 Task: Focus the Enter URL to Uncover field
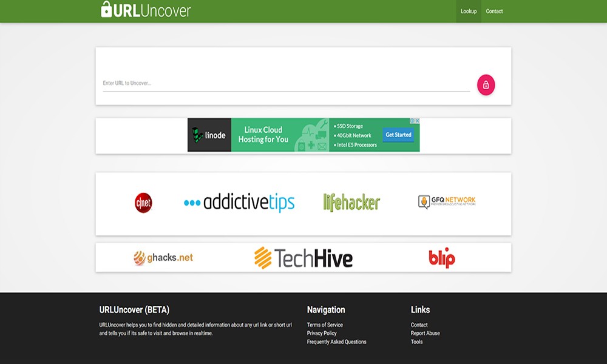coord(286,83)
